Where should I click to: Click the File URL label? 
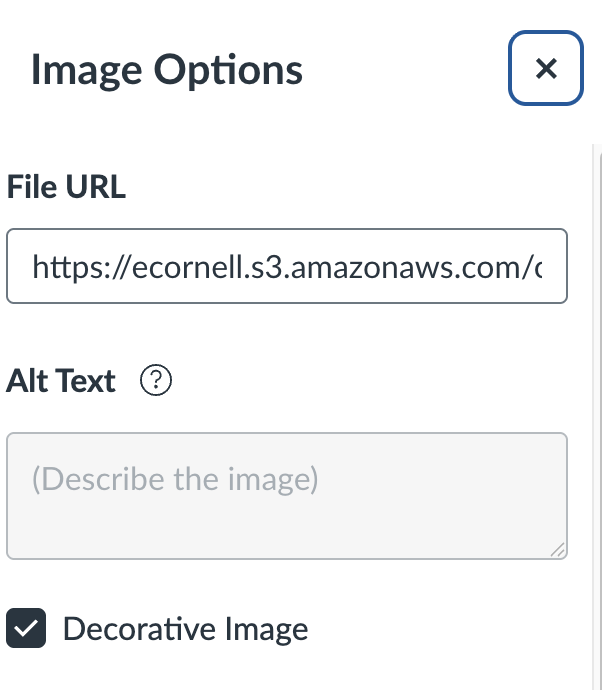tap(66, 187)
